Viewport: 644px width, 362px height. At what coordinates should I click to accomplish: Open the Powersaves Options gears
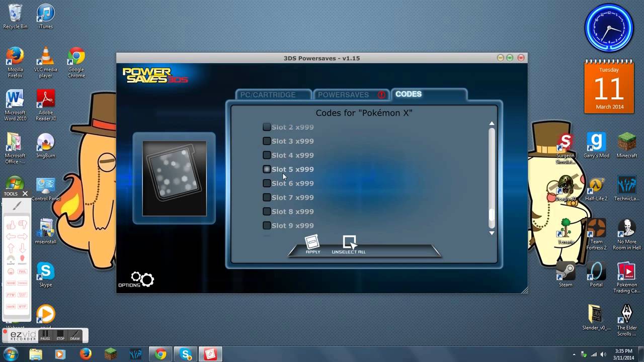pos(136,280)
